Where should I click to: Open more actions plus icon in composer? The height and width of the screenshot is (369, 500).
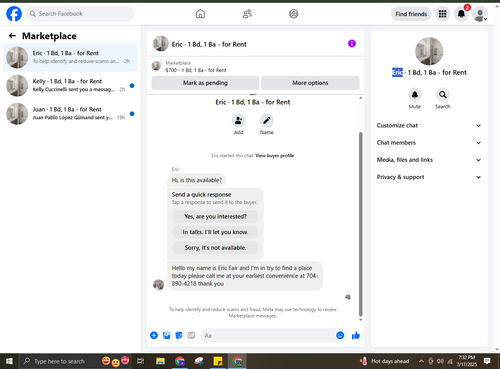(154, 335)
